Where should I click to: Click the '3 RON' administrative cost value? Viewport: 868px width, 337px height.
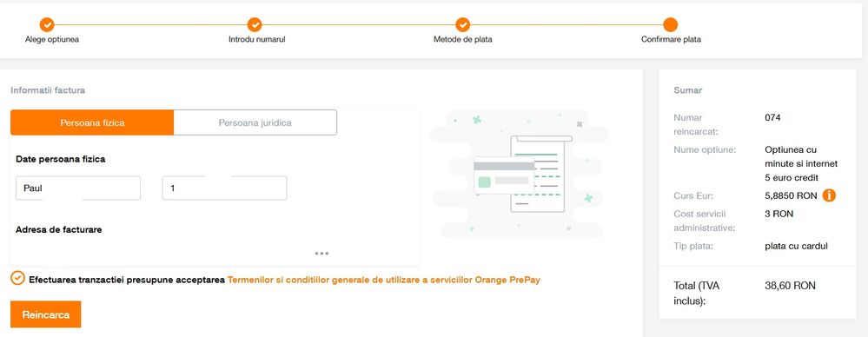point(779,215)
